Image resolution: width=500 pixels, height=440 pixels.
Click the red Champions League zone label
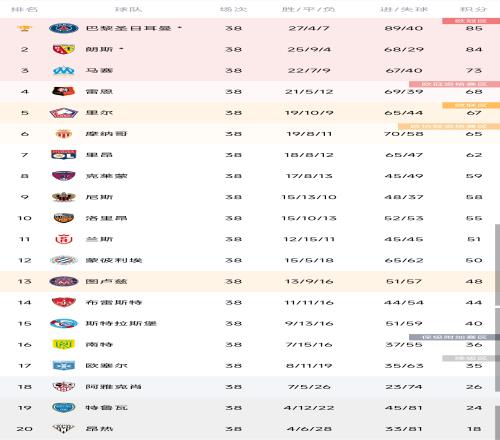[471, 21]
